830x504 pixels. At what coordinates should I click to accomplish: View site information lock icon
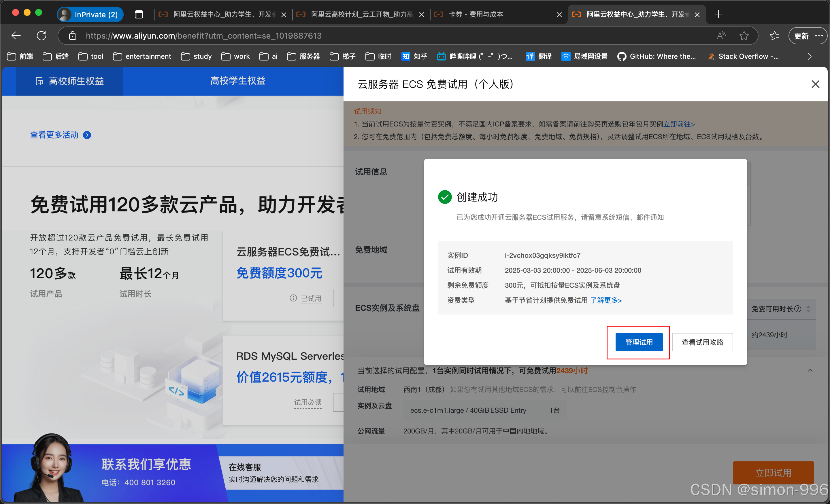72,36
